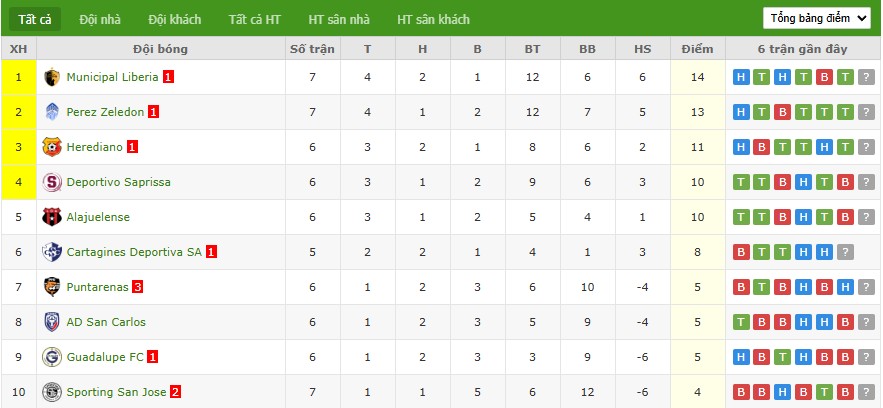Open the Tổng bảng điểm dropdown
The image size is (883, 408).
(x=816, y=19)
